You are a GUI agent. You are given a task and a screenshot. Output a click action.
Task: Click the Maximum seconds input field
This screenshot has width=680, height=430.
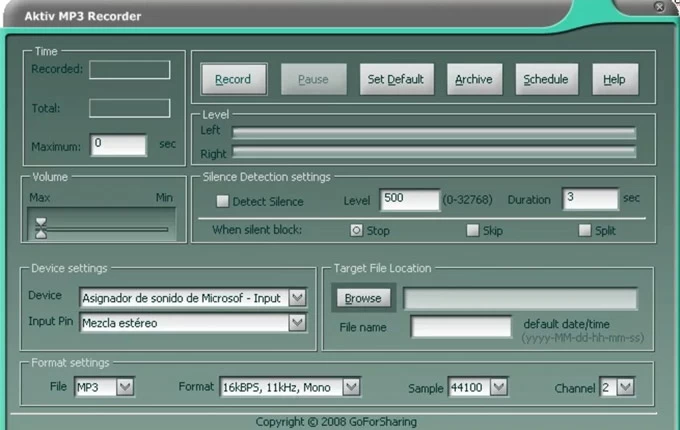point(118,144)
